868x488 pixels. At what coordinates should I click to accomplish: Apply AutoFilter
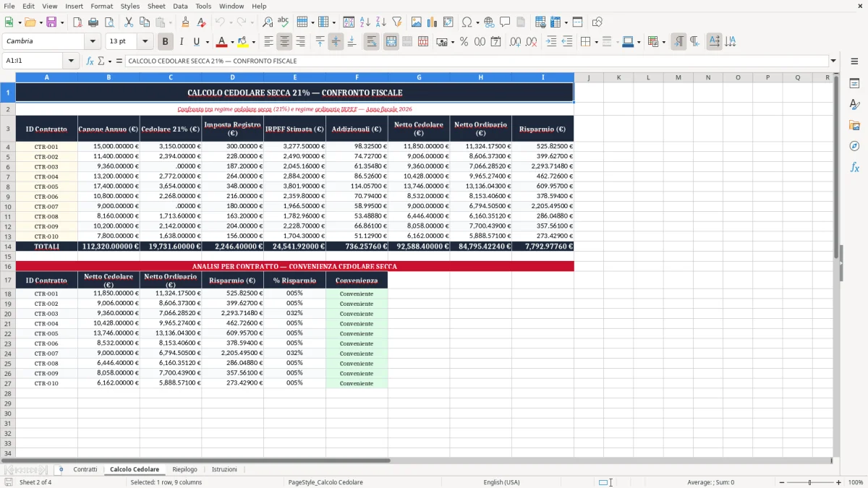coord(397,22)
